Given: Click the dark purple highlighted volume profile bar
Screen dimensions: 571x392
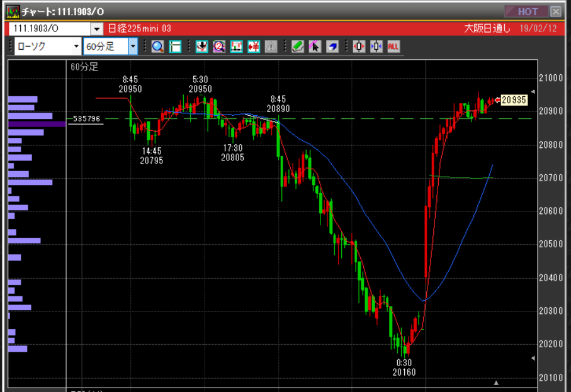Looking at the screenshot, I should click(x=37, y=124).
